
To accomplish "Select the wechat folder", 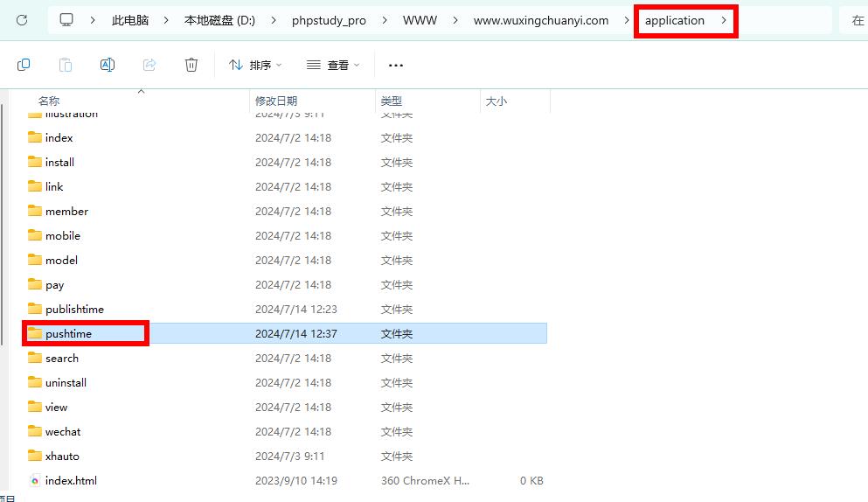I will click(63, 431).
